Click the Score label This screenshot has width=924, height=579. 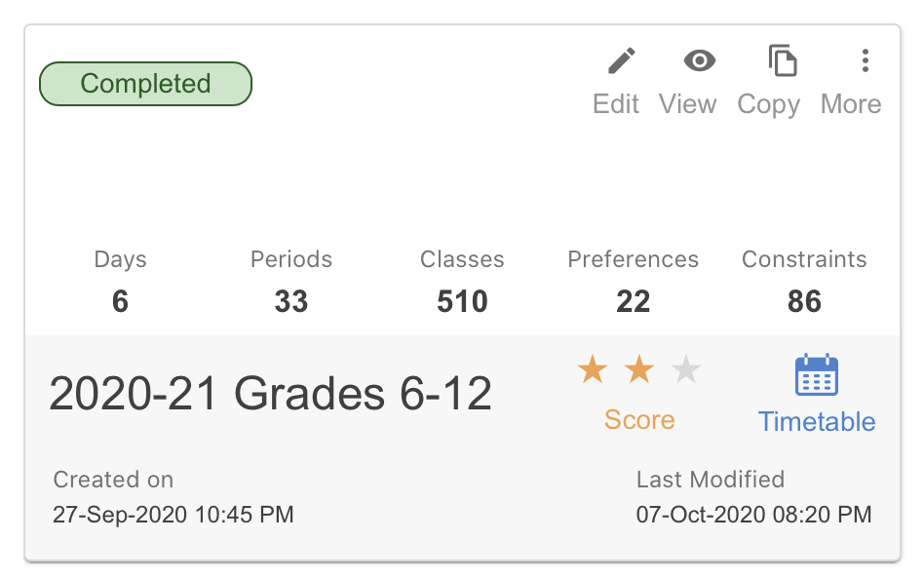point(639,420)
